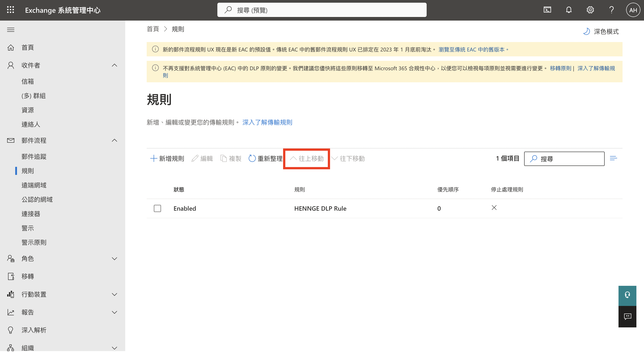Click the rules list 搜尋 field
Viewport: 644px width, 352px height.
coord(564,159)
